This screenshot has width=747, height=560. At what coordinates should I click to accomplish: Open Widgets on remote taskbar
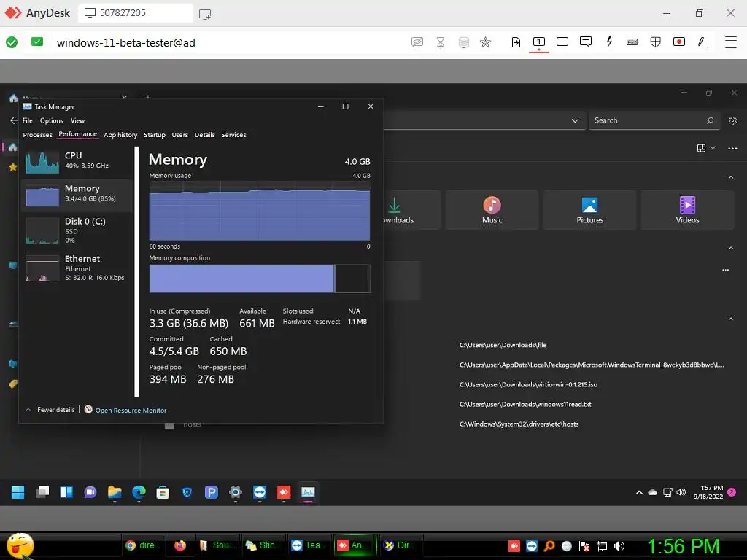pyautogui.click(x=66, y=492)
